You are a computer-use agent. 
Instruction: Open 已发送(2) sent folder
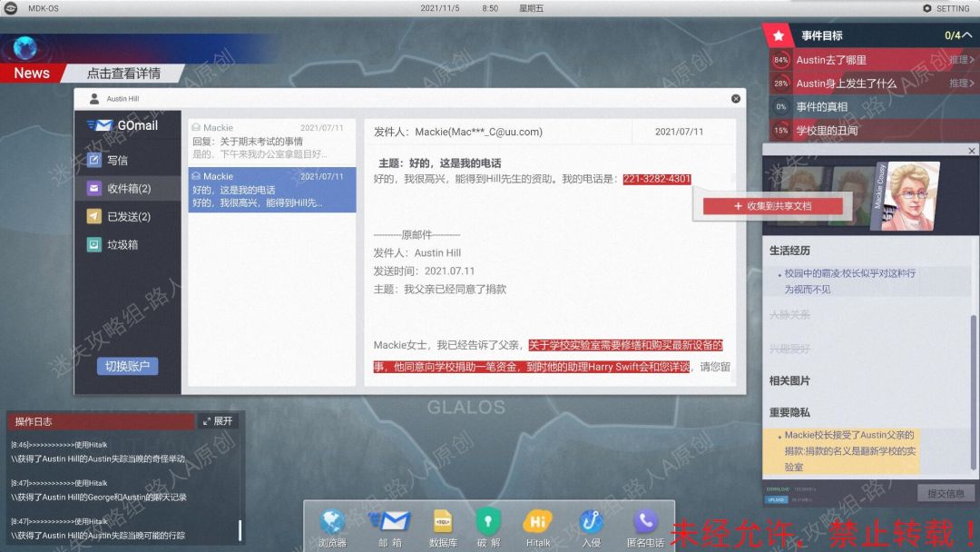[x=128, y=216]
